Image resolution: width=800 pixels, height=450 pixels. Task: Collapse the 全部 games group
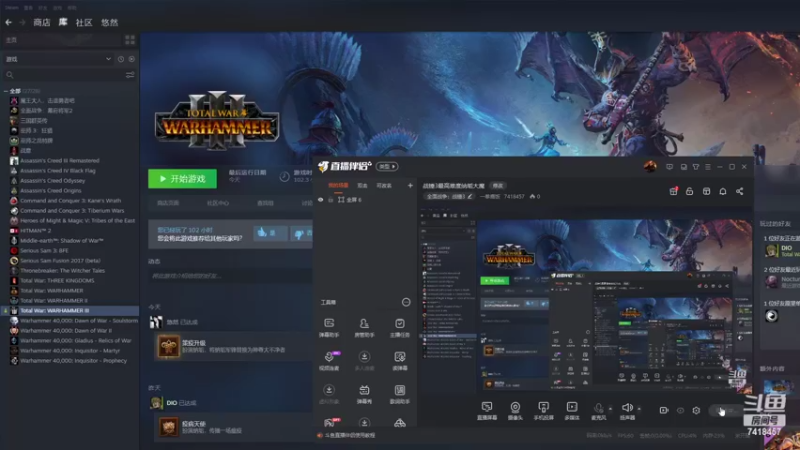pos(6,91)
